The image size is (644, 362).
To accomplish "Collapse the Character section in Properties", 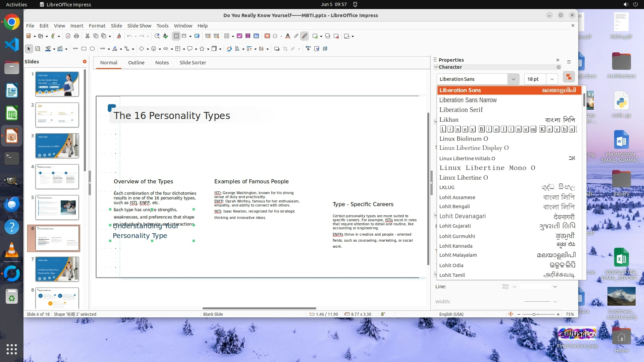I will [x=436, y=67].
